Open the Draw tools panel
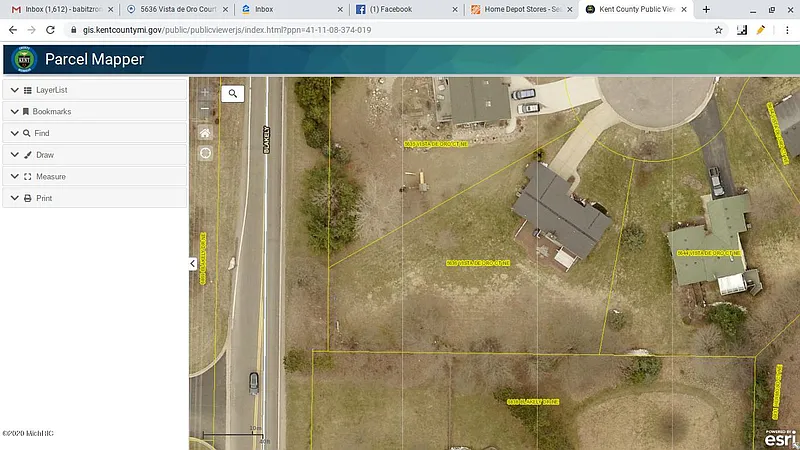Image resolution: width=800 pixels, height=450 pixels. tap(94, 155)
